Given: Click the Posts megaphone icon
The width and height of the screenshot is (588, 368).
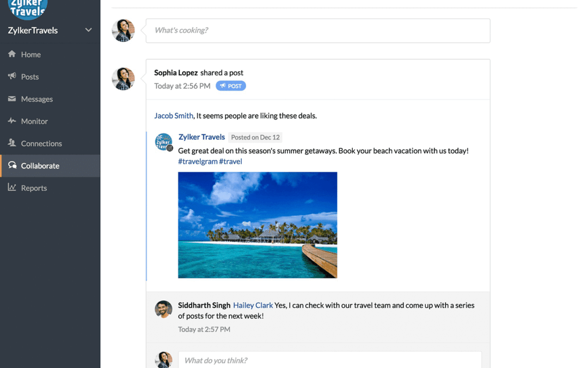Looking at the screenshot, I should tap(12, 76).
